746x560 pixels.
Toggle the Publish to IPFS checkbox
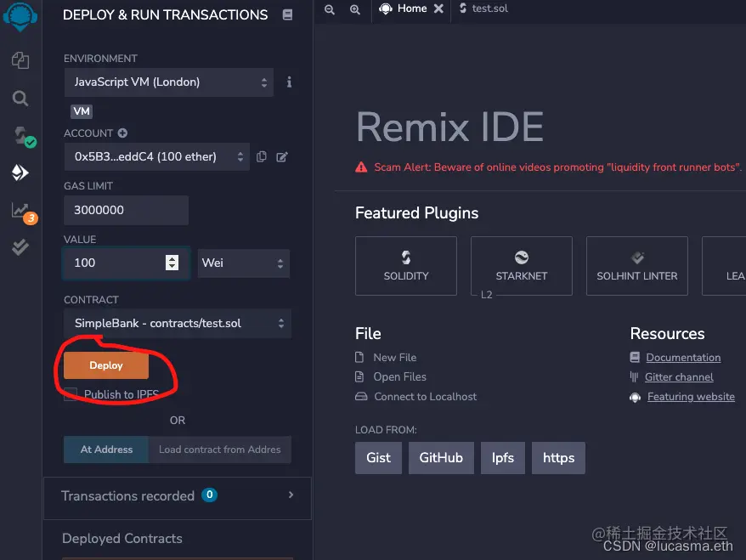coord(71,394)
